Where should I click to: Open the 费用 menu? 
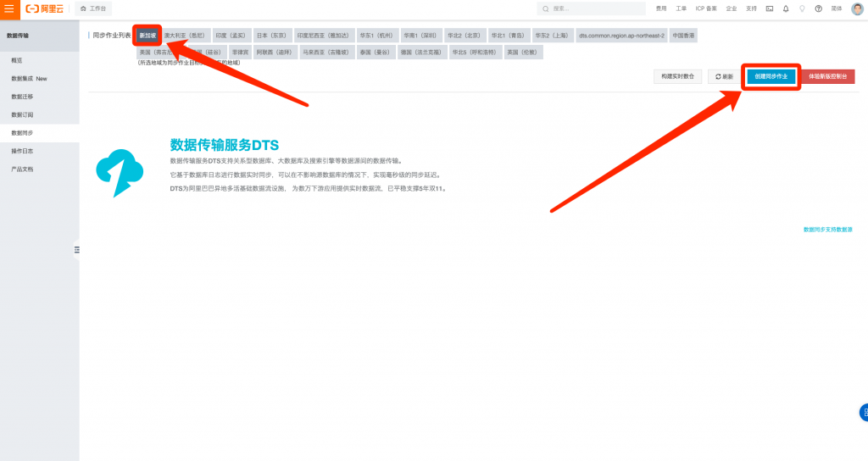(x=661, y=8)
